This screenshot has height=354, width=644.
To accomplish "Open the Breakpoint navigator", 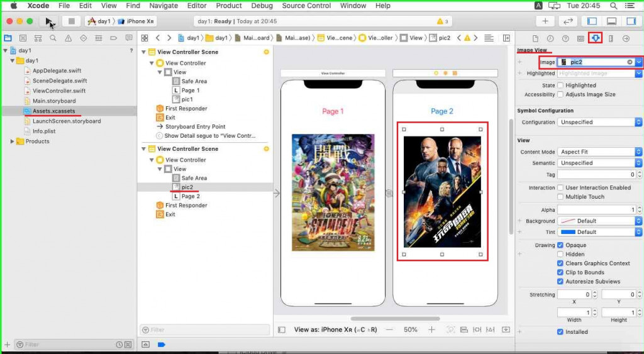I will pyautogui.click(x=114, y=38).
